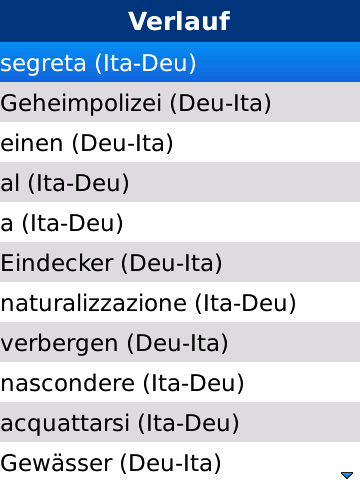Select the nascondere (Ita-Deu) entry
The width and height of the screenshot is (360, 480).
coord(180,382)
